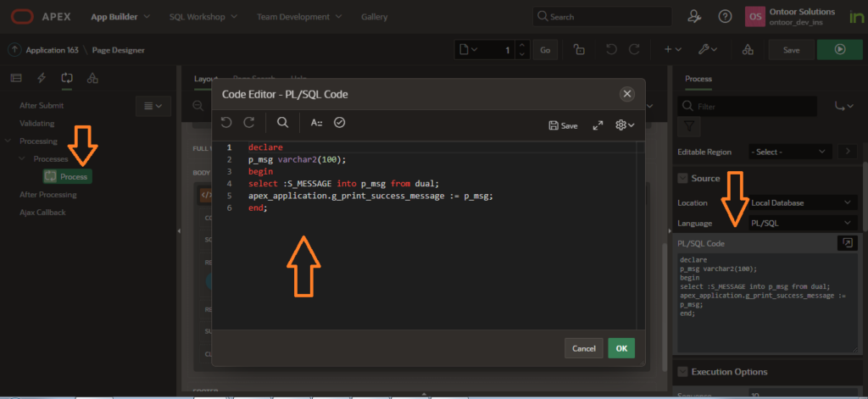The width and height of the screenshot is (868, 399).
Task: Maximize Code Editor with the expand arrows icon
Action: coord(598,125)
